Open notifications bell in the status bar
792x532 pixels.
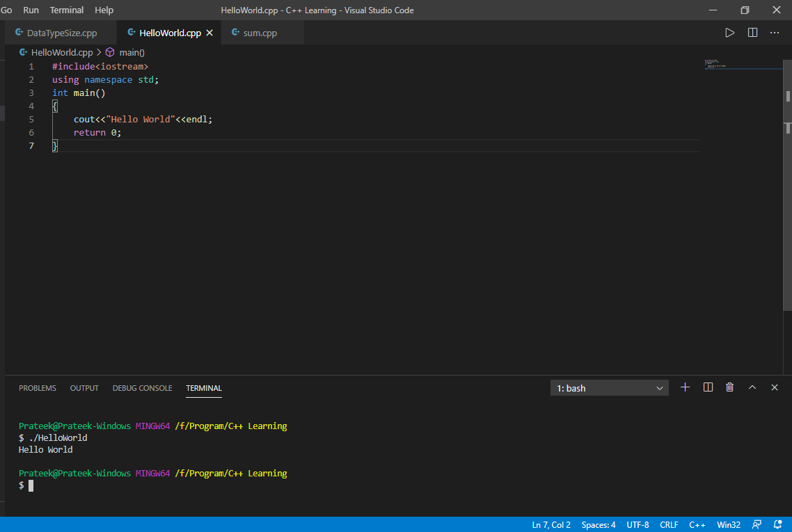778,524
